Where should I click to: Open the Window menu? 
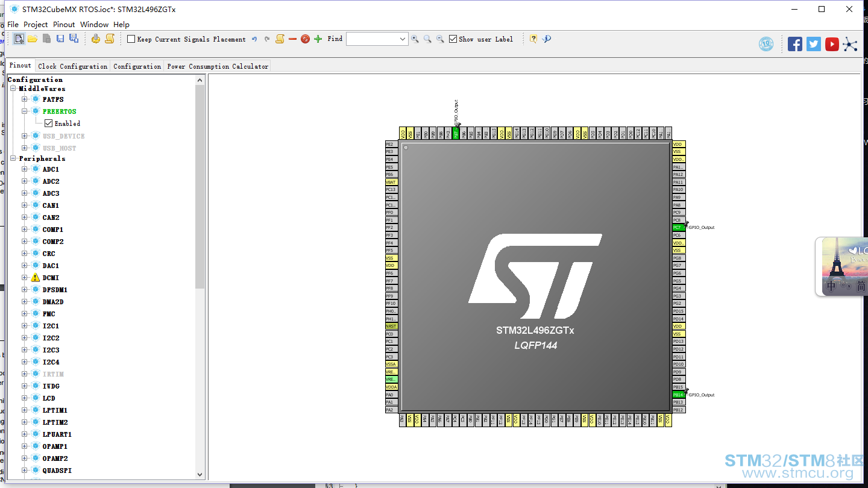(x=94, y=25)
